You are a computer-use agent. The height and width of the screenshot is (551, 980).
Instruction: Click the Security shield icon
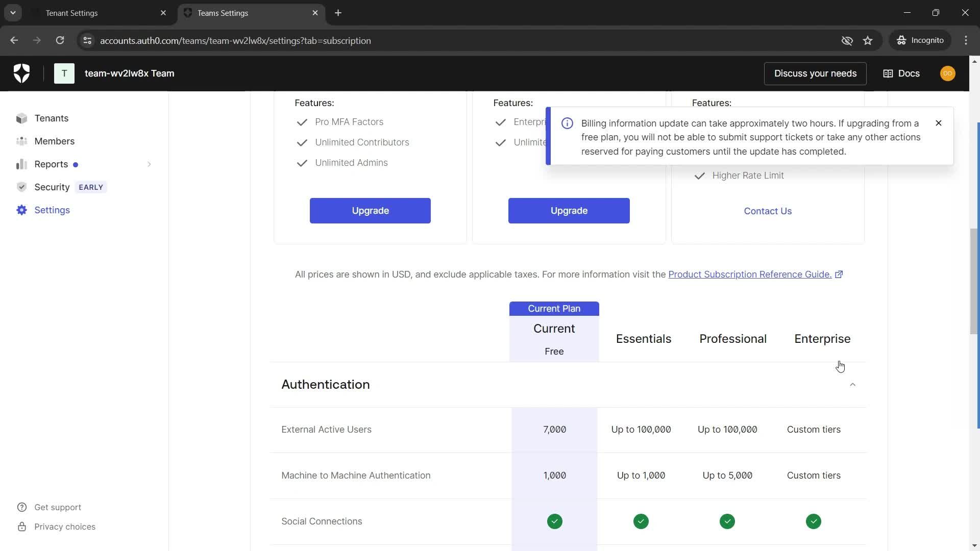pyautogui.click(x=21, y=187)
